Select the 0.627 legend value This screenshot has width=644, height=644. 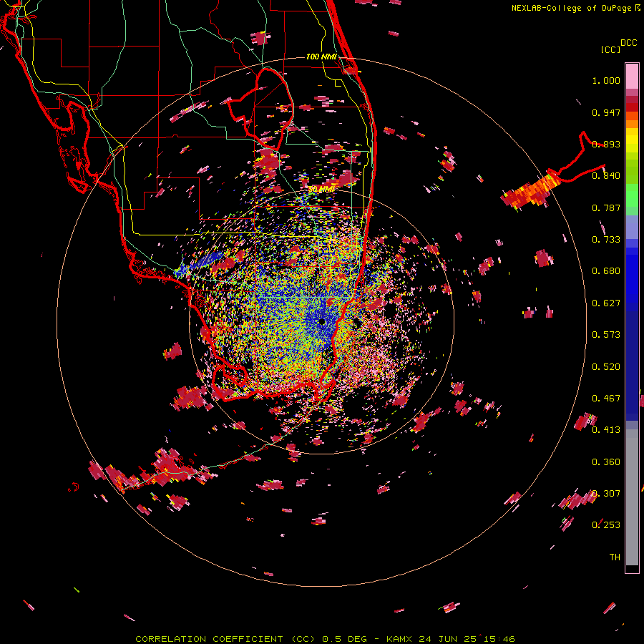click(606, 303)
